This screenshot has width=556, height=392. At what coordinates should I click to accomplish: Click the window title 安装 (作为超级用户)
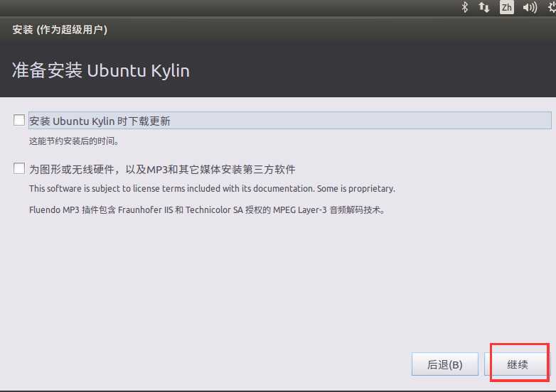pyautogui.click(x=60, y=29)
